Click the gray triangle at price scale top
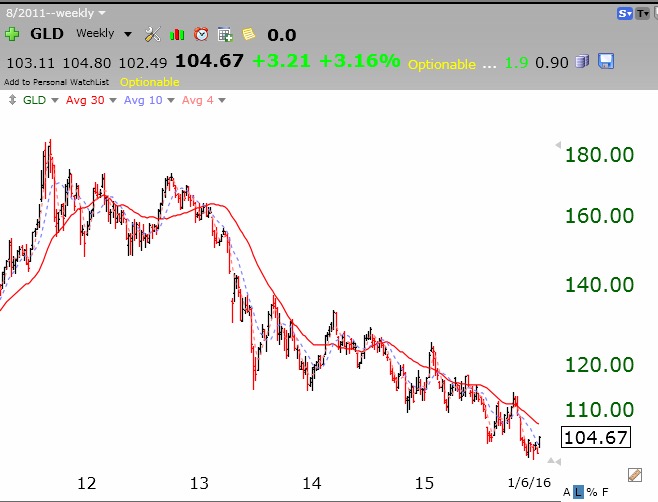The width and height of the screenshot is (658, 502). point(558,145)
